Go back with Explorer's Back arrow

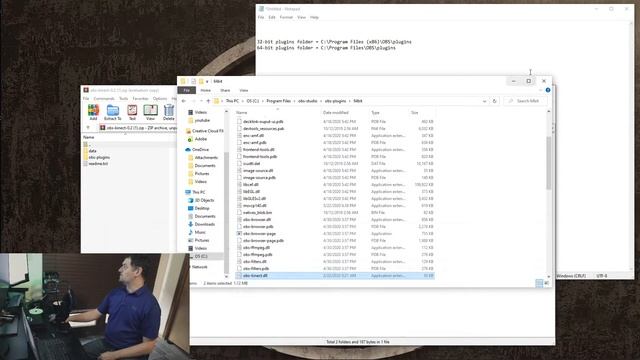point(184,101)
